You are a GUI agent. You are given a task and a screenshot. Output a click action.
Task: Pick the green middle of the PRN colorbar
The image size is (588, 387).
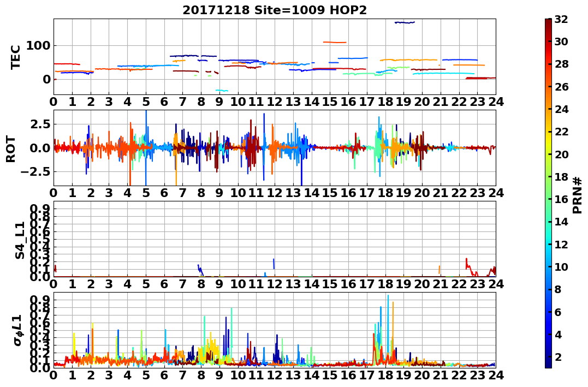(548, 193)
